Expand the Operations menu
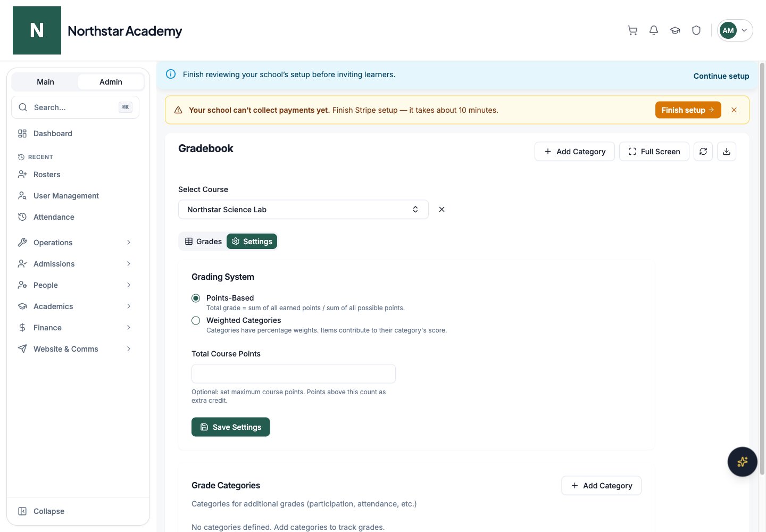The image size is (766, 532). coord(76,243)
